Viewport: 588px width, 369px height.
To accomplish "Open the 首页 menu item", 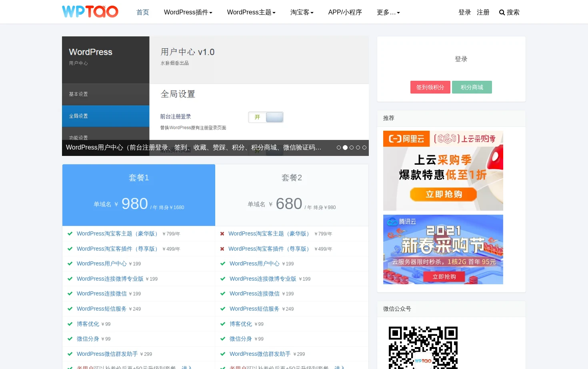I will coord(143,12).
